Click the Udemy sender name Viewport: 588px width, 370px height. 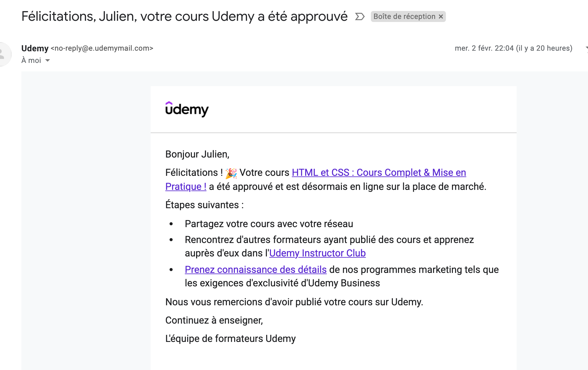click(x=35, y=48)
